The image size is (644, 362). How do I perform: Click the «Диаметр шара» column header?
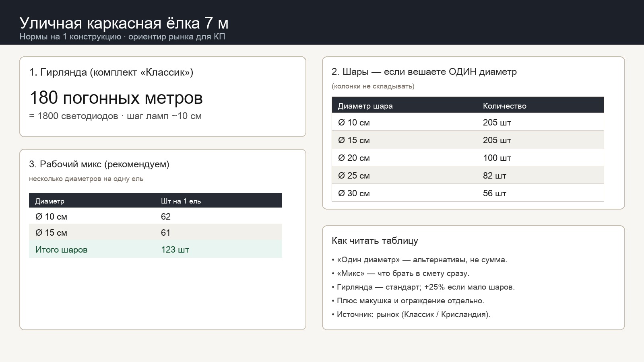pos(365,106)
